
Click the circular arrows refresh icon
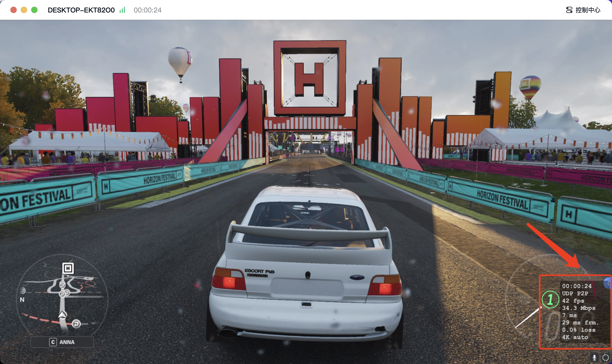click(606, 358)
